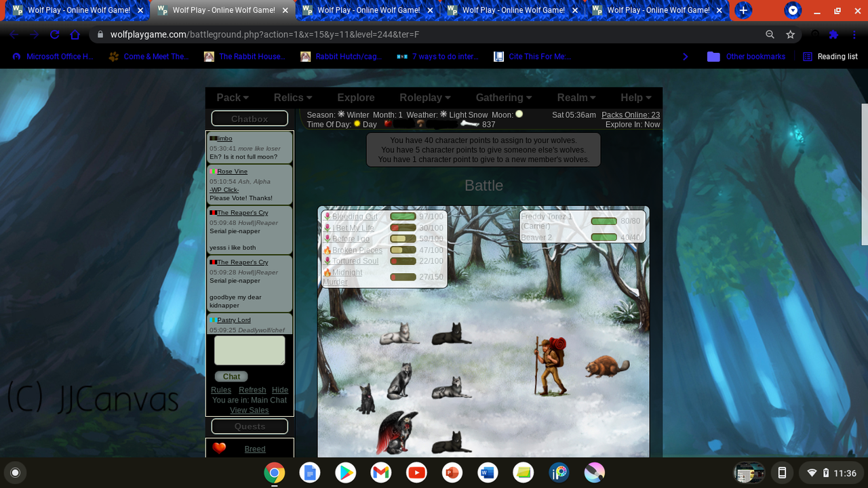Open the Reading list
The height and width of the screenshot is (488, 868).
coord(830,57)
